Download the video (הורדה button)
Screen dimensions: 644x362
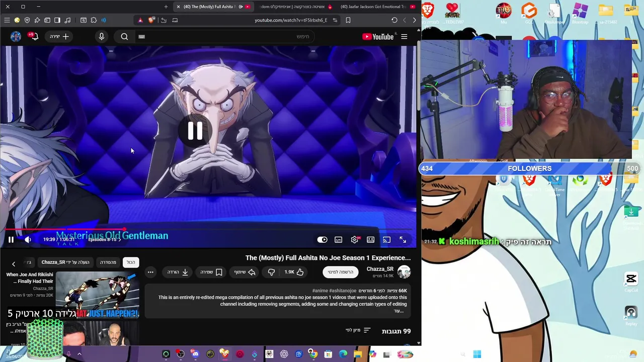click(x=178, y=272)
